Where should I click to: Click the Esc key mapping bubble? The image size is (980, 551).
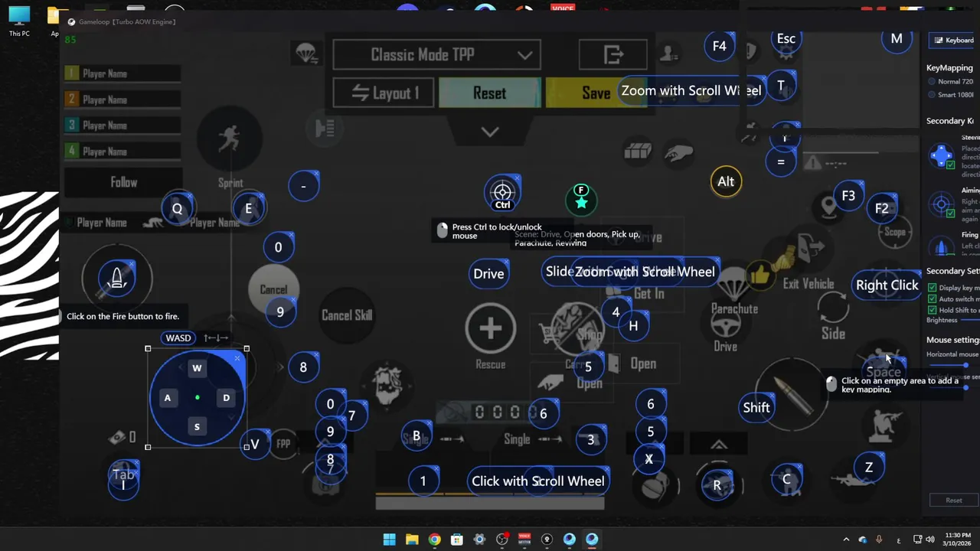click(786, 39)
